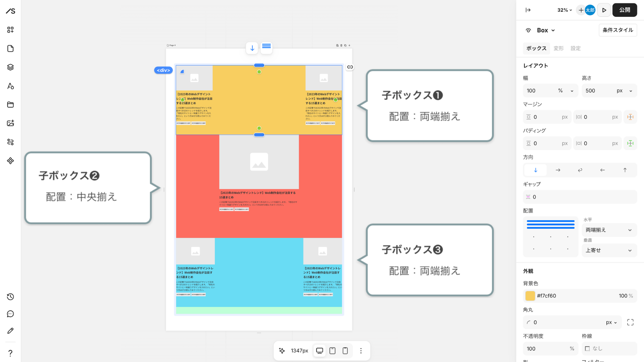Viewport: 644px width, 362px height.
Task: Open version history icon
Action: point(10,297)
